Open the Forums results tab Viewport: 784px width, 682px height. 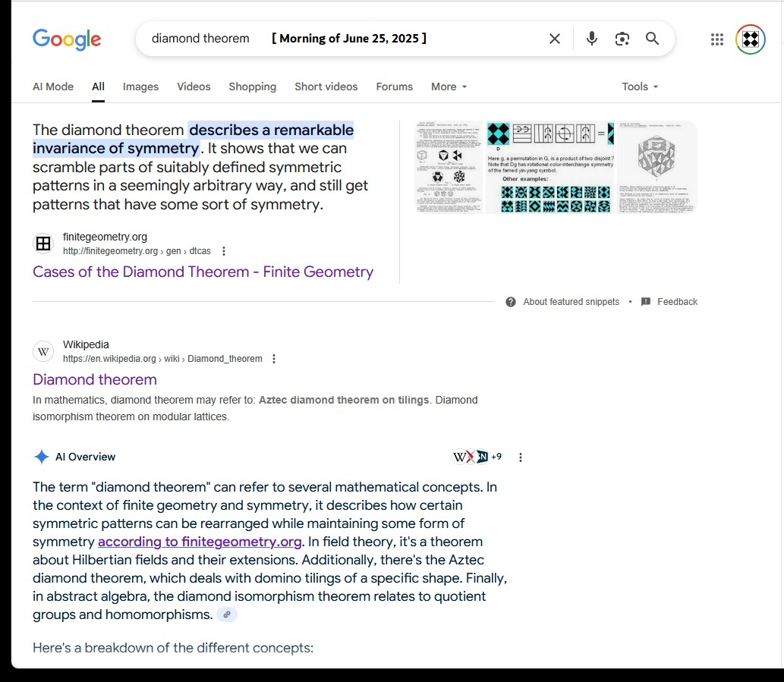(x=394, y=86)
